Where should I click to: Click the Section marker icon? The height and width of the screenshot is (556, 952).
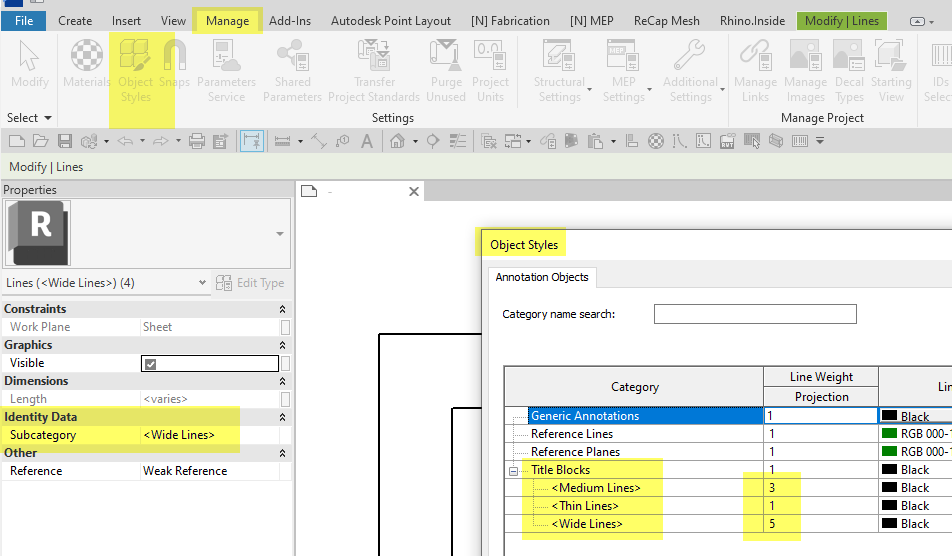(433, 141)
